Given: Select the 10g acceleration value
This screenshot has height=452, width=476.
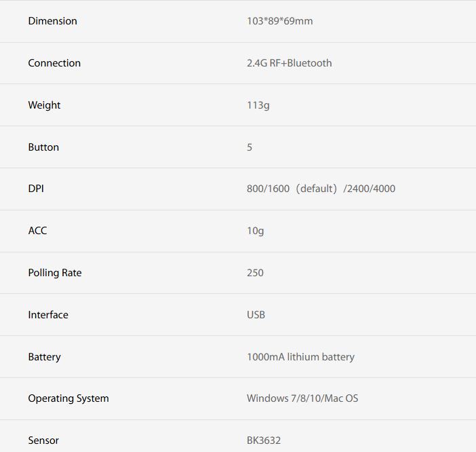Looking at the screenshot, I should point(255,231).
